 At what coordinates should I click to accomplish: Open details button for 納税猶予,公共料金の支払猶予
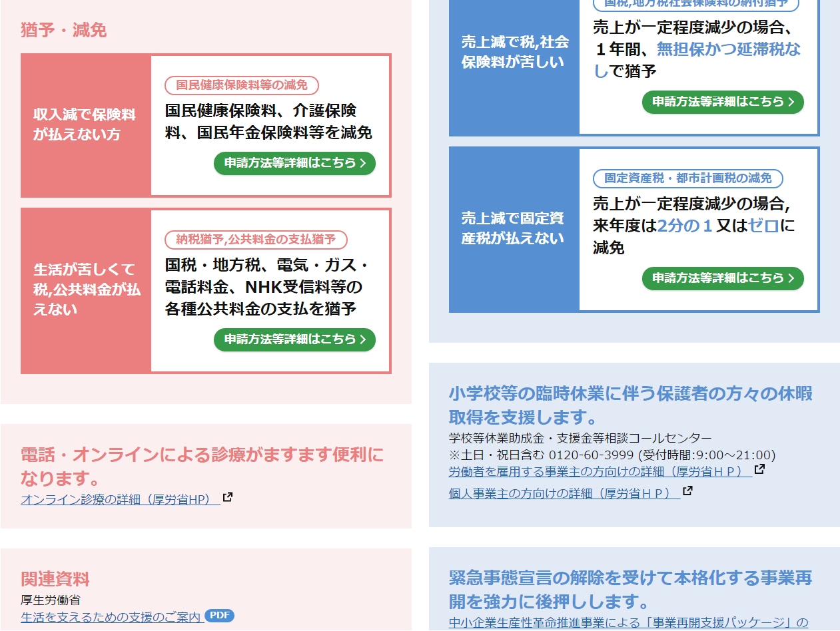[x=294, y=339]
